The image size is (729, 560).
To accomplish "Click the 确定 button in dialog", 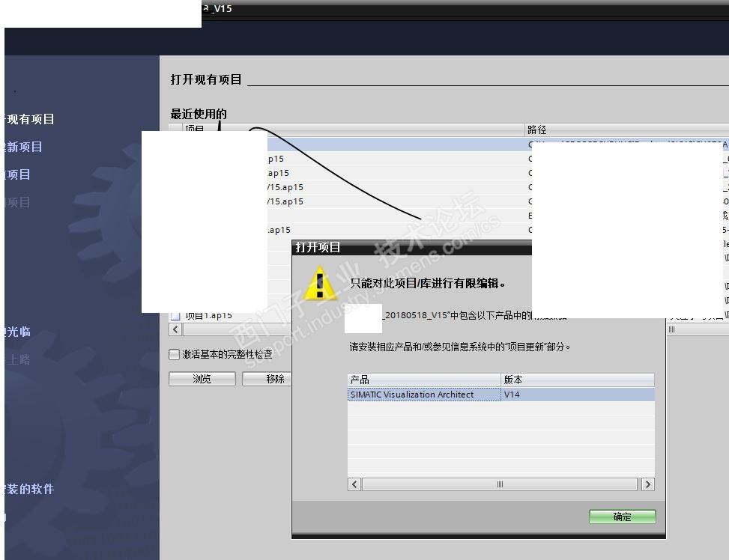I will (x=622, y=517).
